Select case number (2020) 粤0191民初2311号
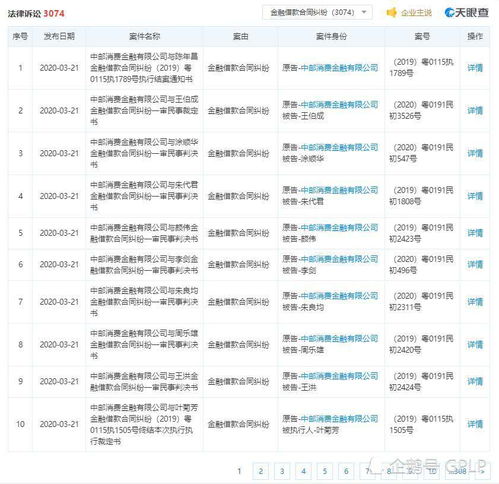499x484 pixels. 421,302
